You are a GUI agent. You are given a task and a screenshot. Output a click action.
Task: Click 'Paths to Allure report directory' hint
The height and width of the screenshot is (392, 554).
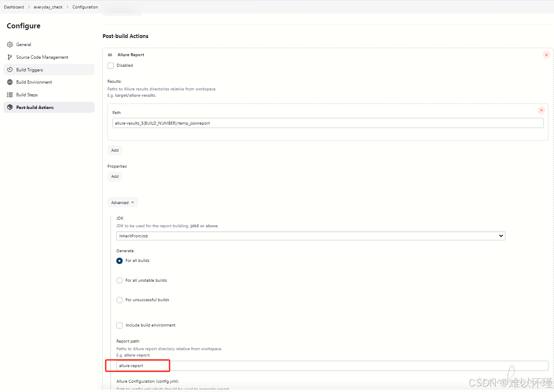point(169,349)
